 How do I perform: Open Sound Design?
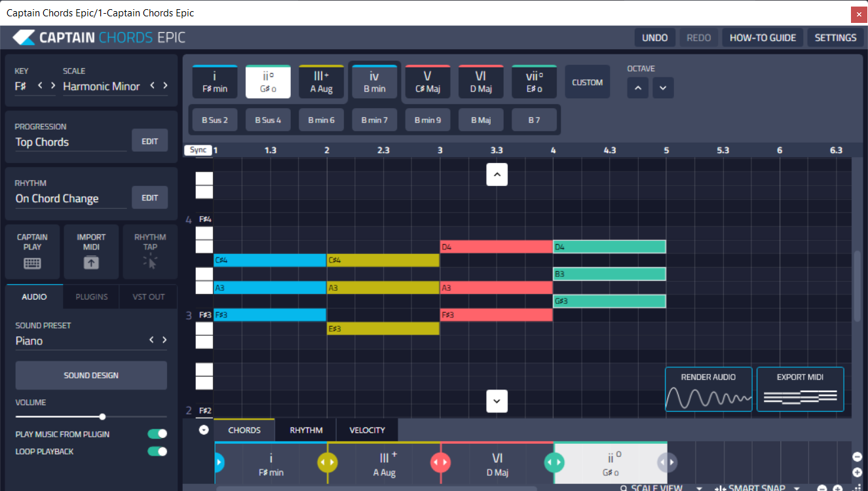pos(91,375)
